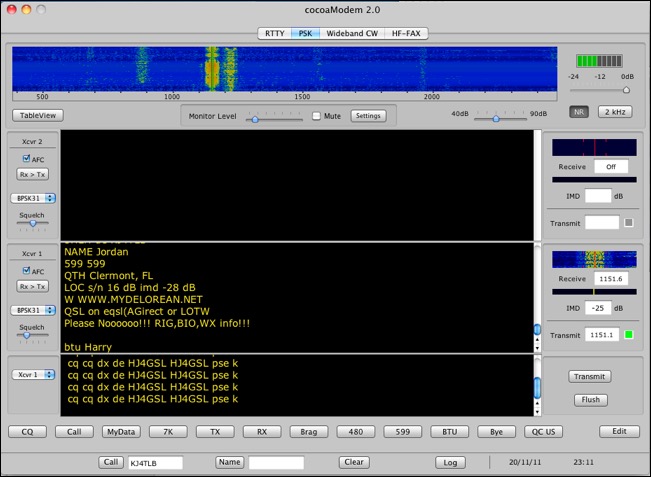Screen dimensions: 651x477
Task: Open the transmit Xcvr 1 selector dropdown
Action: tap(33, 374)
